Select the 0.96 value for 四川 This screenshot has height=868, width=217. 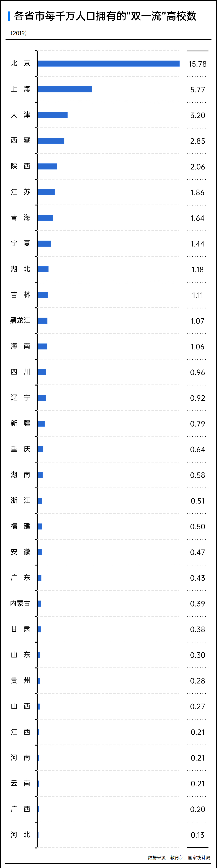pyautogui.click(x=197, y=372)
